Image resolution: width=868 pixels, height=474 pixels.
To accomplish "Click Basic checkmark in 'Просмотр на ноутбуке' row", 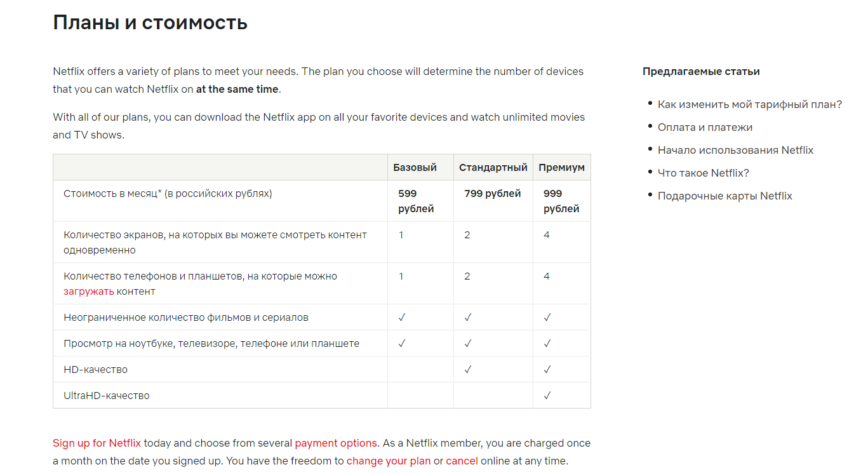I will [x=402, y=344].
